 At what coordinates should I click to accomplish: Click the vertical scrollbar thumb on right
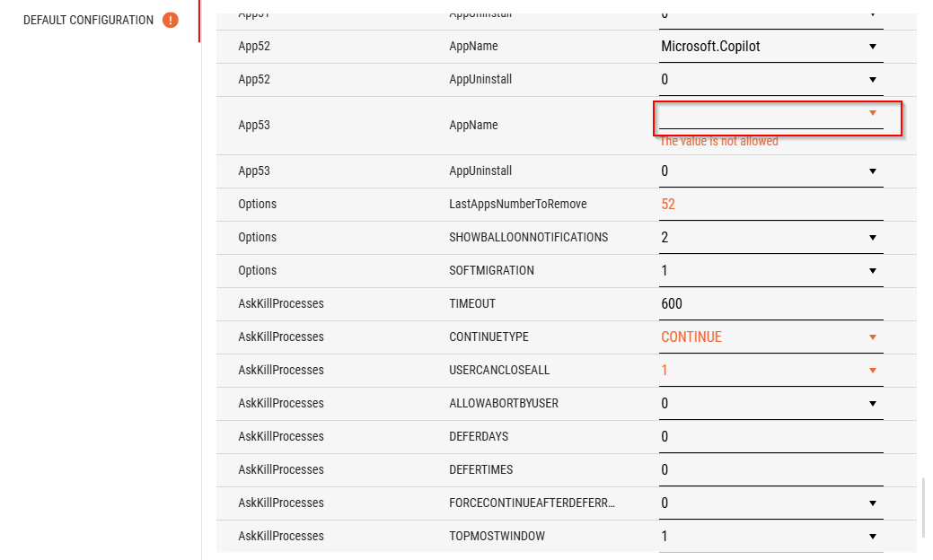pos(924,507)
